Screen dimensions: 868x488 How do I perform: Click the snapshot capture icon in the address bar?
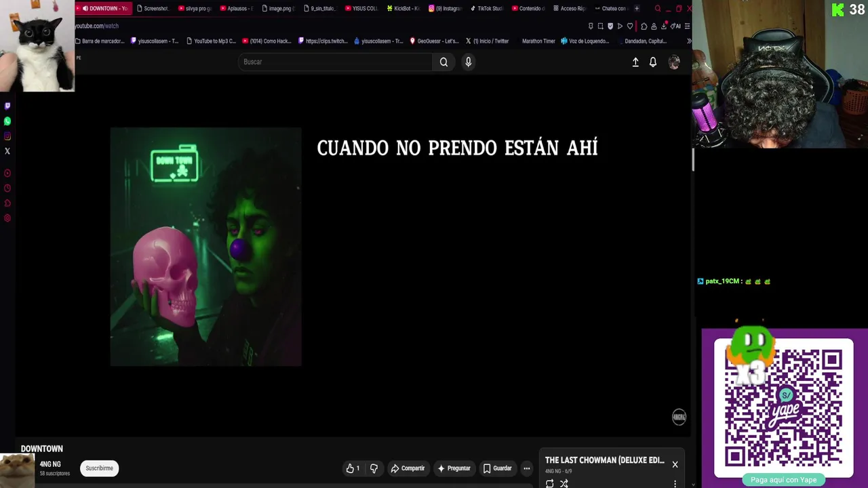(600, 26)
